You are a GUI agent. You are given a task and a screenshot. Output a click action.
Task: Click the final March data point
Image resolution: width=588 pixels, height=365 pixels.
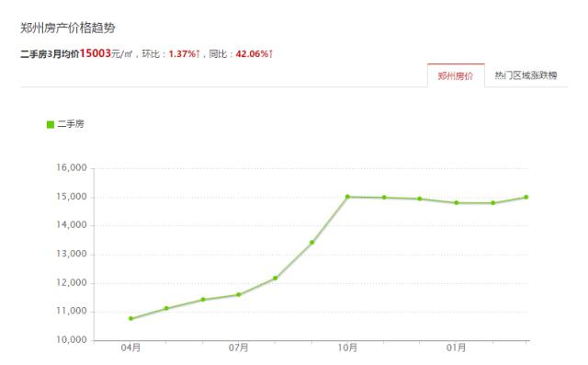(526, 197)
